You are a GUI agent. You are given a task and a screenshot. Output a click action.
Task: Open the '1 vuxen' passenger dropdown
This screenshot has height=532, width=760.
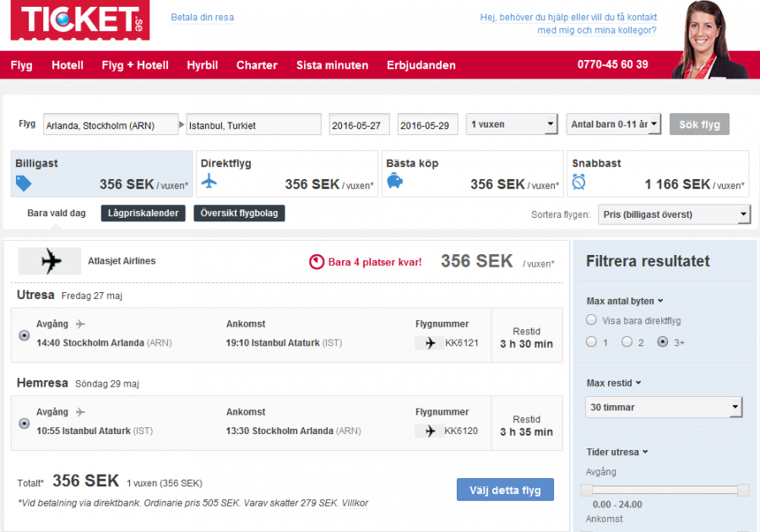(x=512, y=124)
